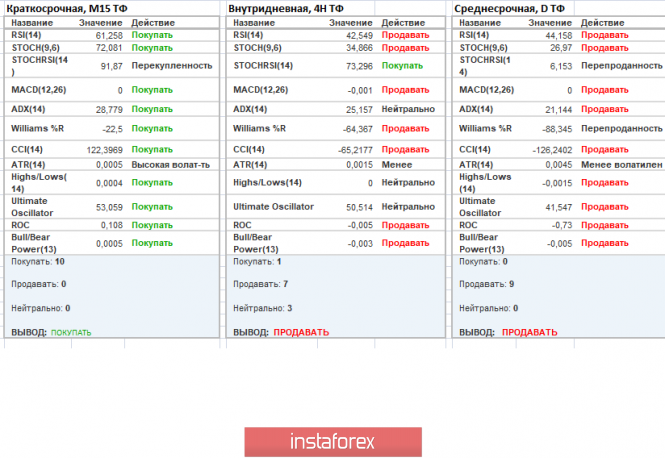The width and height of the screenshot is (665, 458).
Task: Click green 'Покупать' for STOCHRSI in 4H table
Action: [x=402, y=66]
